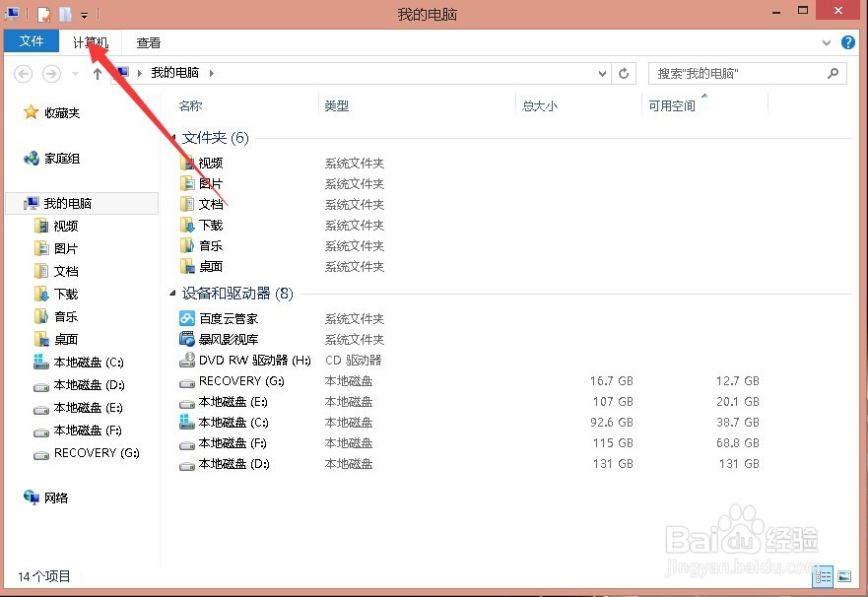Screen dimensions: 868x597
Task: Click the Back navigation arrow
Action: pyautogui.click(x=22, y=73)
